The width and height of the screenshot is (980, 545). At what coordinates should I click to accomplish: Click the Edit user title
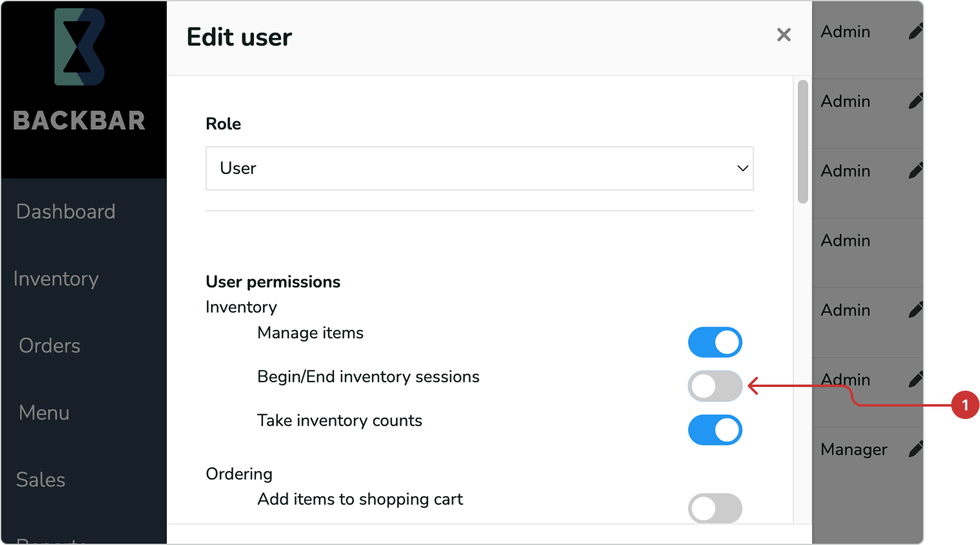click(x=239, y=37)
